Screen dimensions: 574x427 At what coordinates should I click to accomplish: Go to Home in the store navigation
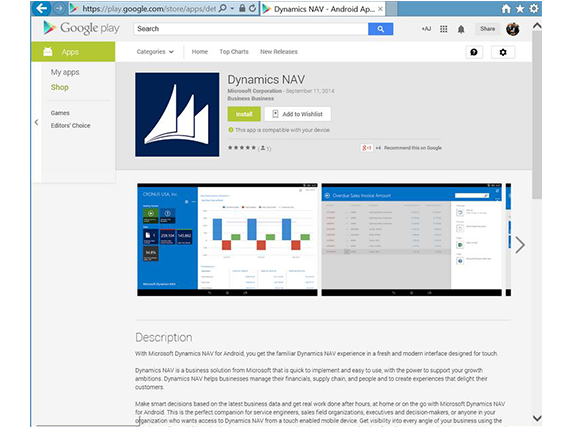click(x=200, y=52)
